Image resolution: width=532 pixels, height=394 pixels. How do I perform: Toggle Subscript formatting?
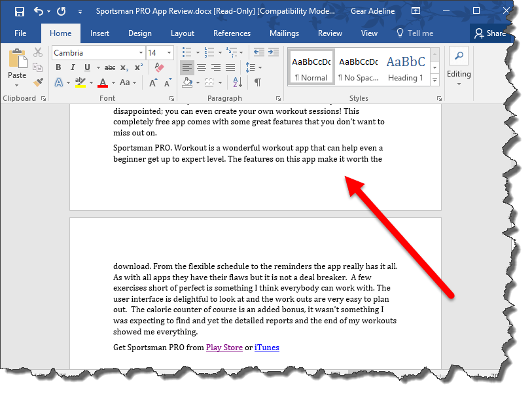point(124,67)
